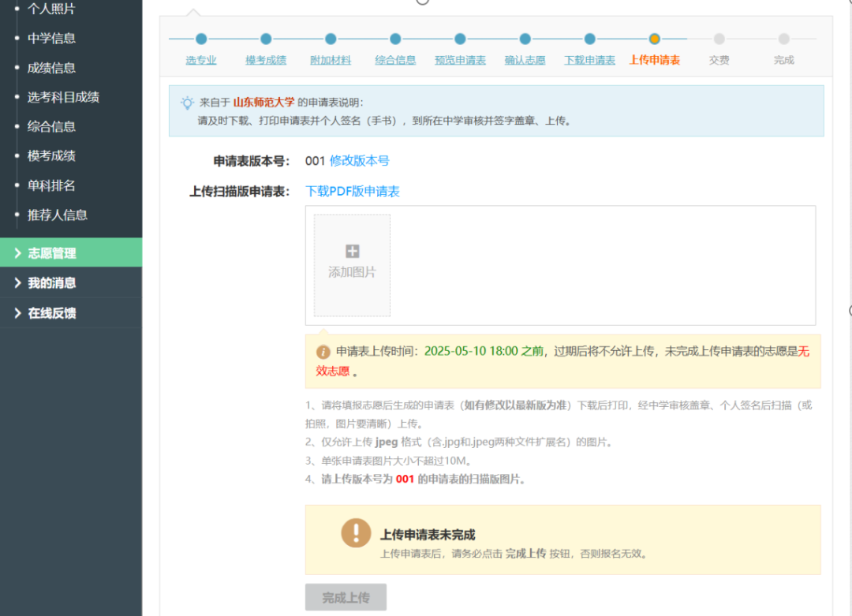Click the 修改版本号 link
Image resolution: width=852 pixels, height=616 pixels.
[x=359, y=161]
